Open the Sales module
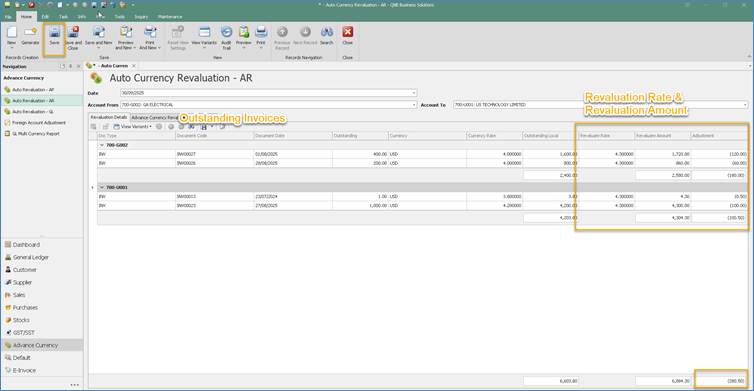Screen dimensions: 754x391 (19, 295)
